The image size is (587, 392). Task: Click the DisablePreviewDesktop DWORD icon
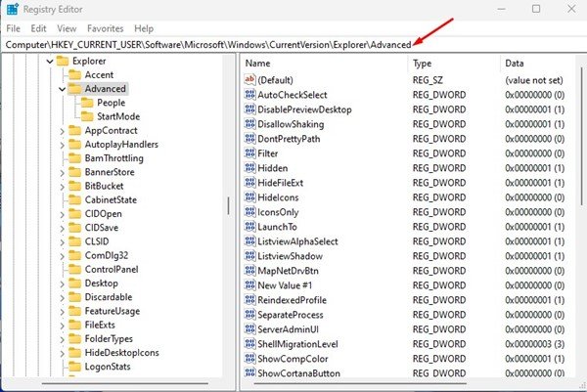[249, 109]
